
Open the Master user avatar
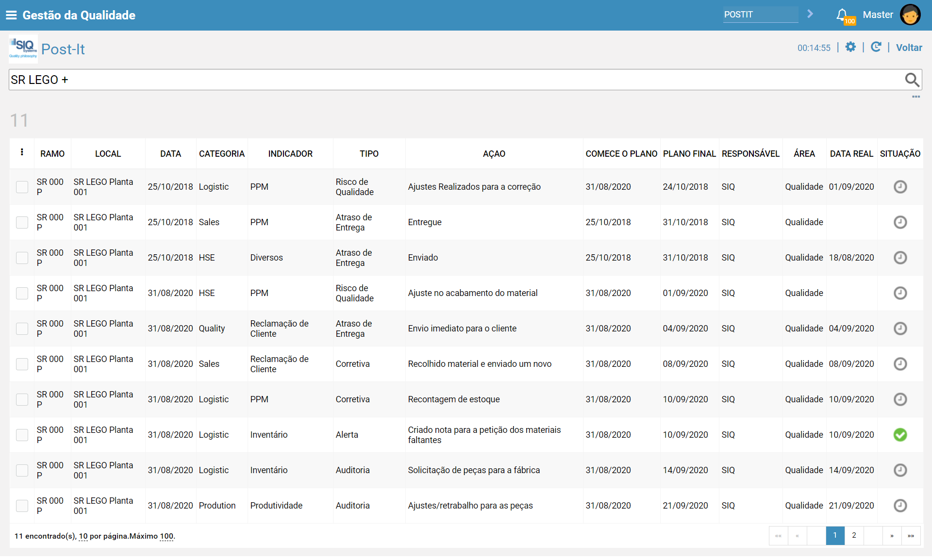[910, 15]
